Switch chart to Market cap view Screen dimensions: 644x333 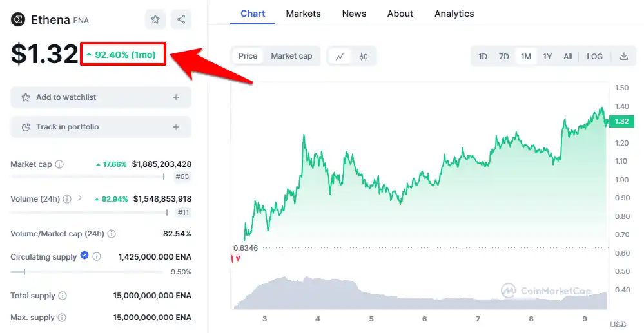pos(291,56)
